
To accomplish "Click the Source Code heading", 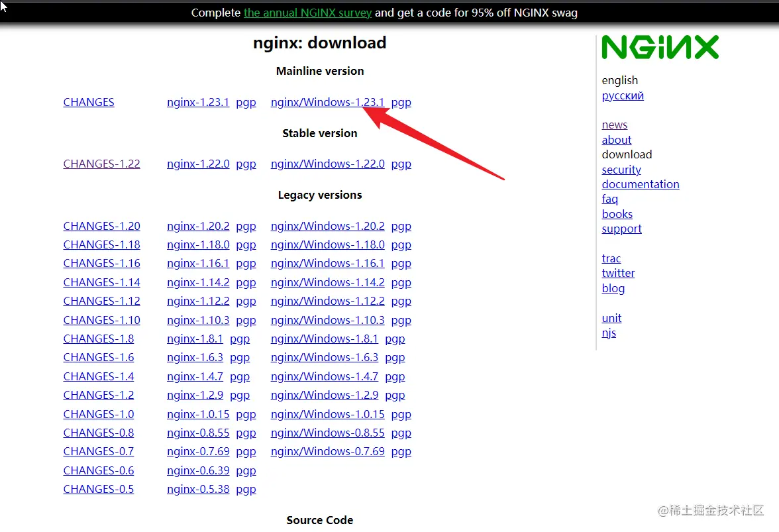I will click(x=320, y=520).
